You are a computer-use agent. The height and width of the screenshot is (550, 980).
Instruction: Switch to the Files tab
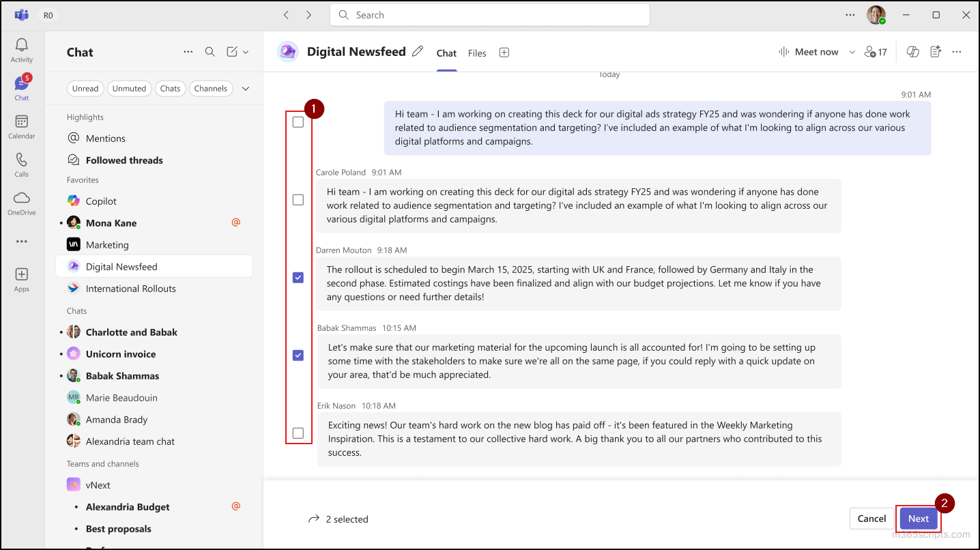(477, 53)
